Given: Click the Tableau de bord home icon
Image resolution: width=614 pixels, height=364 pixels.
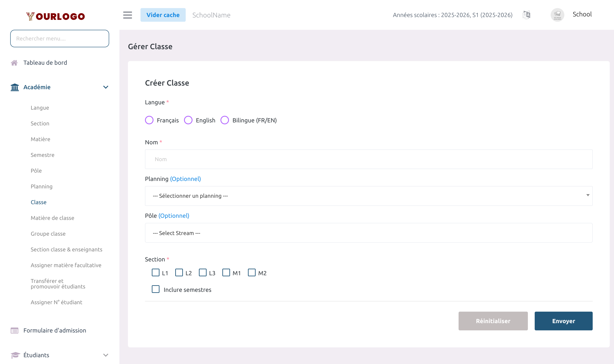Looking at the screenshot, I should pyautogui.click(x=14, y=63).
